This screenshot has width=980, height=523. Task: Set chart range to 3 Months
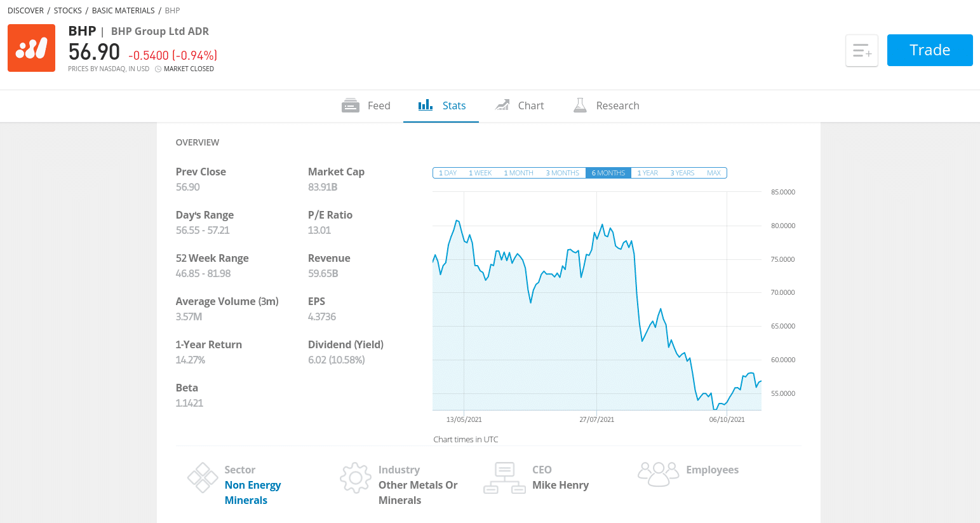(x=563, y=173)
